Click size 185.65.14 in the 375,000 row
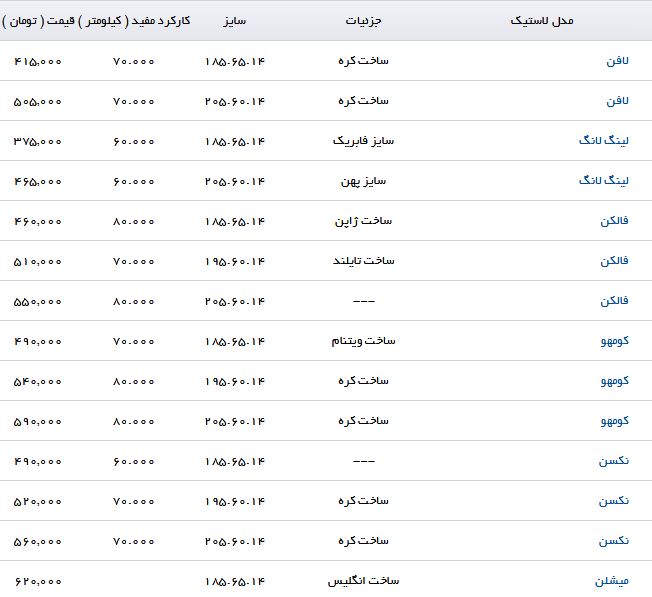This screenshot has width=652, height=597. click(235, 141)
